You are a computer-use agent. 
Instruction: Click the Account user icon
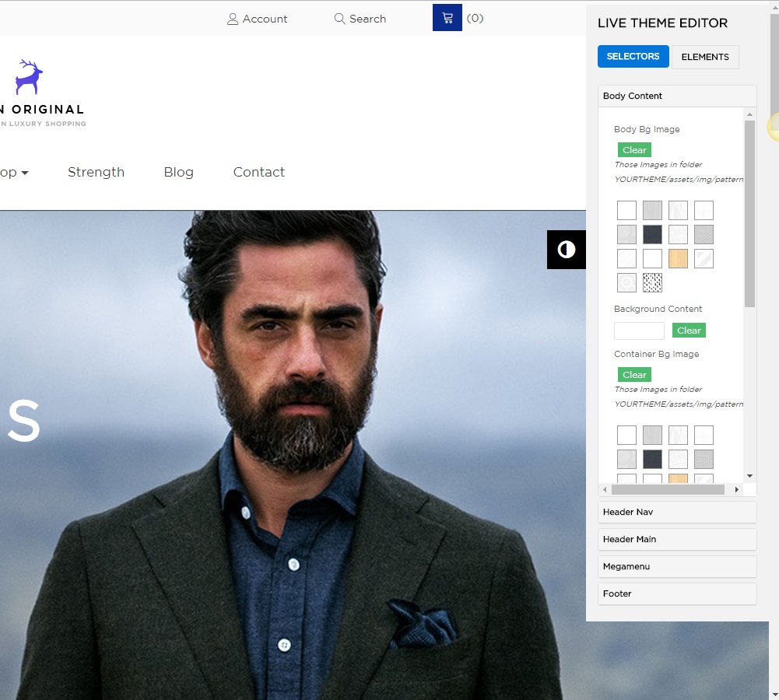point(232,19)
